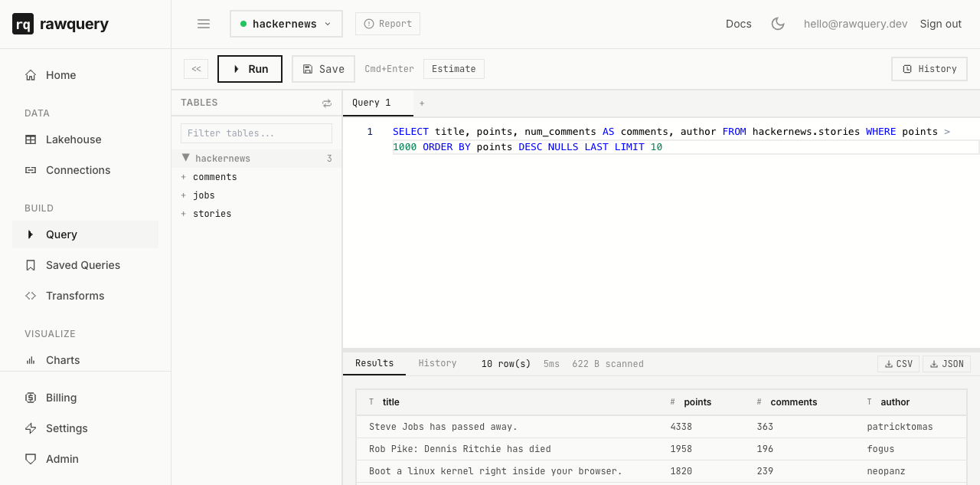
Task: Go to Home in sidebar
Action: (85, 75)
